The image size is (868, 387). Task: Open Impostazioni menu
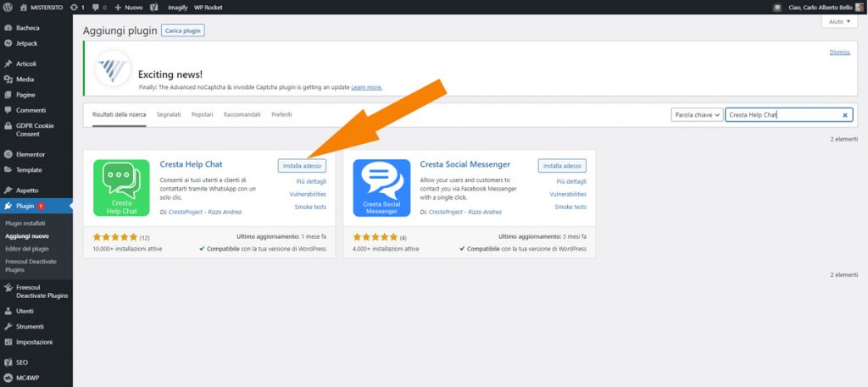tap(34, 341)
